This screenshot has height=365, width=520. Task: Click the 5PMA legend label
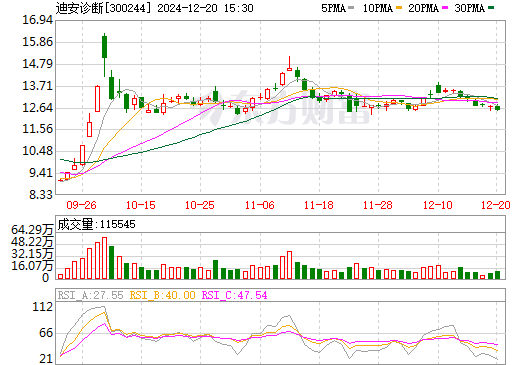[333, 8]
